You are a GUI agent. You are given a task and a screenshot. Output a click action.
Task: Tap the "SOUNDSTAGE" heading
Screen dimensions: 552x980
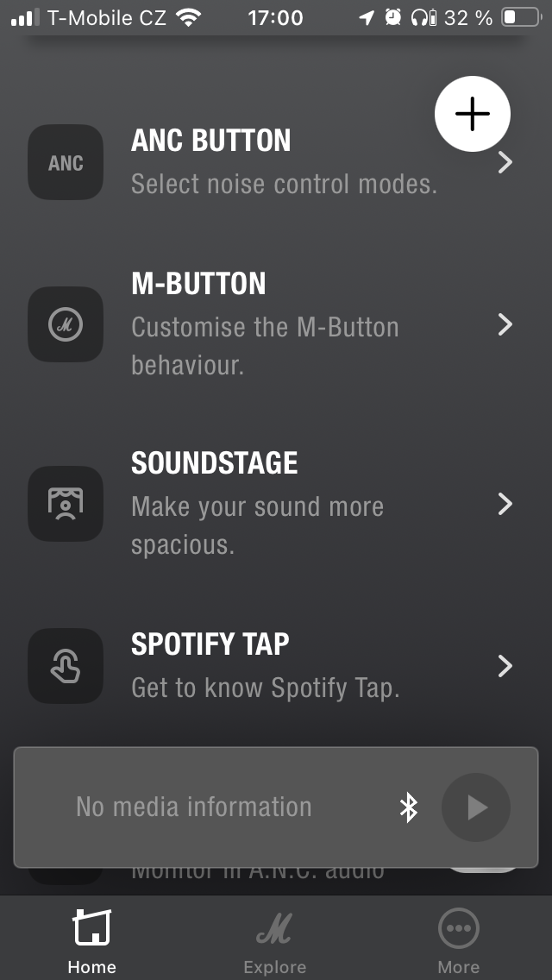point(215,463)
